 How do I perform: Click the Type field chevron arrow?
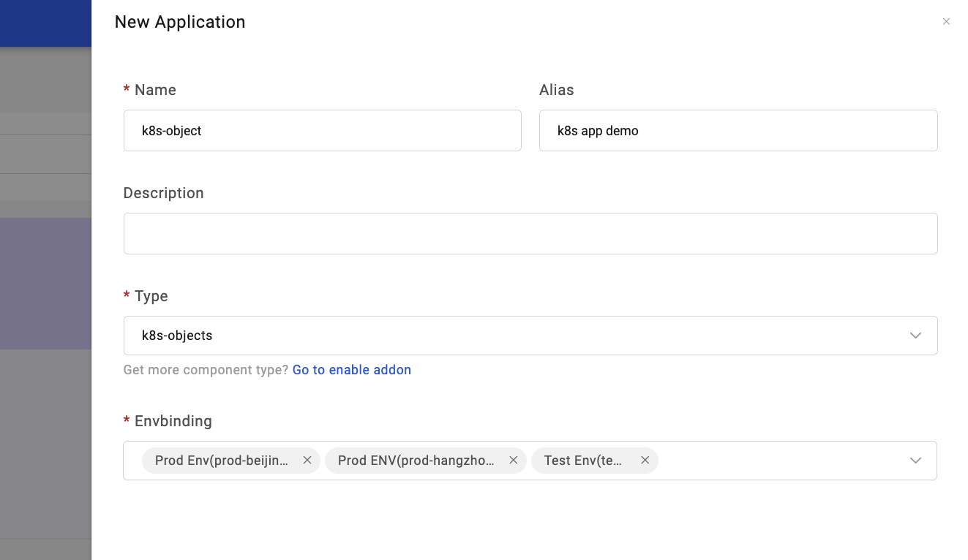click(x=915, y=336)
